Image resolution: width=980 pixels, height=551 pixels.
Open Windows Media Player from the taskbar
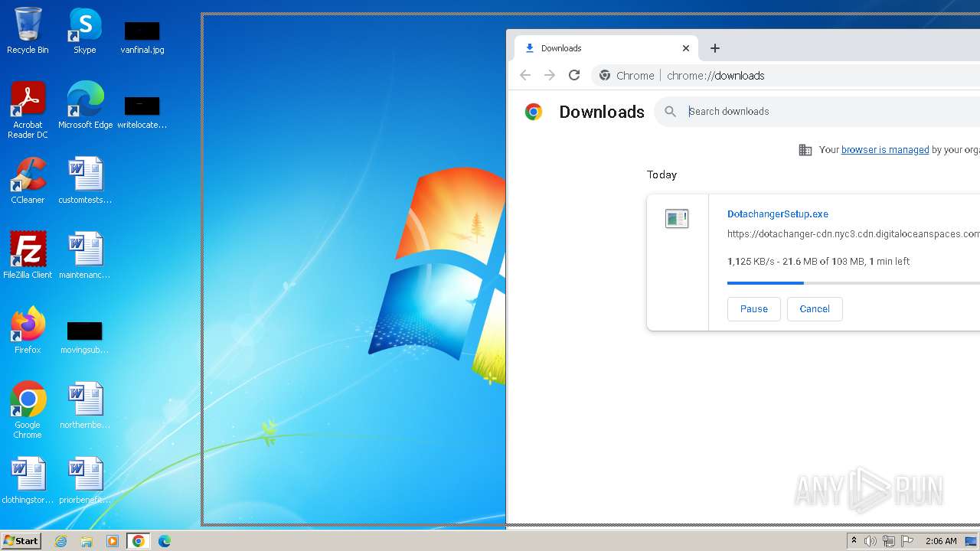113,541
